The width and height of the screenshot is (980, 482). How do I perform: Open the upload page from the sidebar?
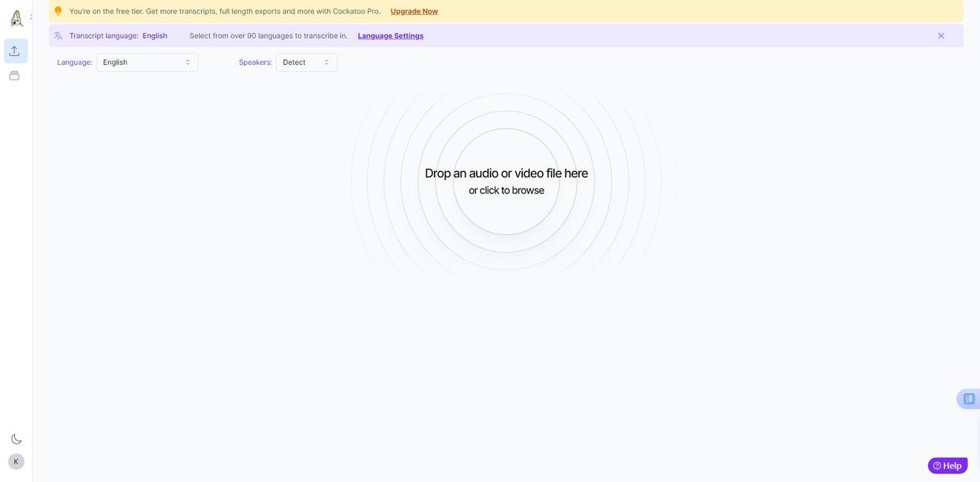click(x=15, y=51)
